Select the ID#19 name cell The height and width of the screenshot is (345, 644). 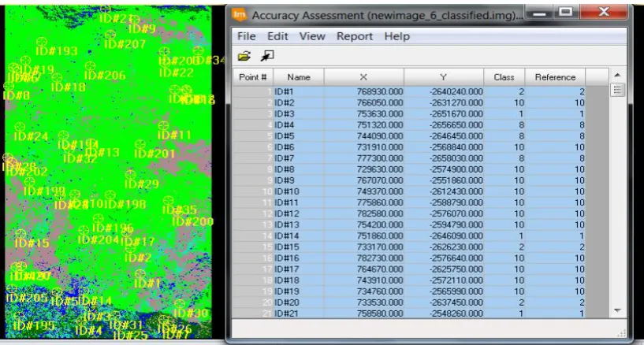coord(299,291)
